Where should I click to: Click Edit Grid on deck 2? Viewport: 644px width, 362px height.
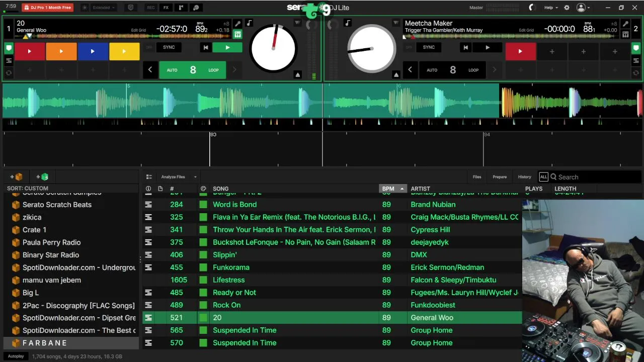[526, 30]
